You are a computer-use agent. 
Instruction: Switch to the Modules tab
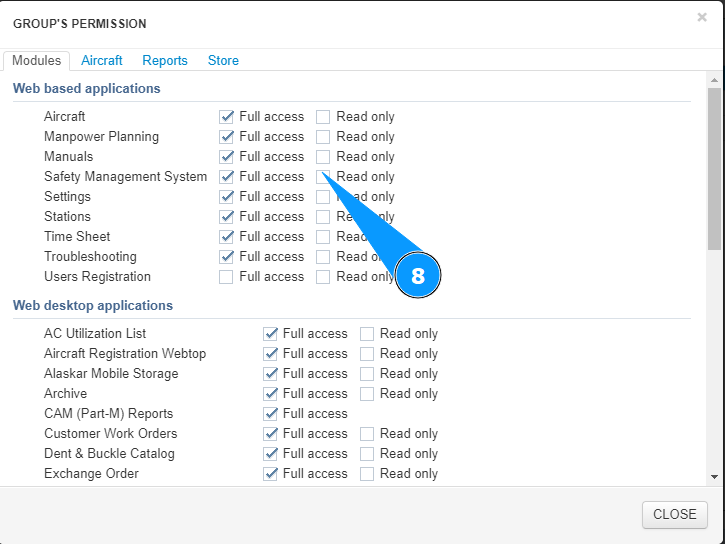click(37, 61)
